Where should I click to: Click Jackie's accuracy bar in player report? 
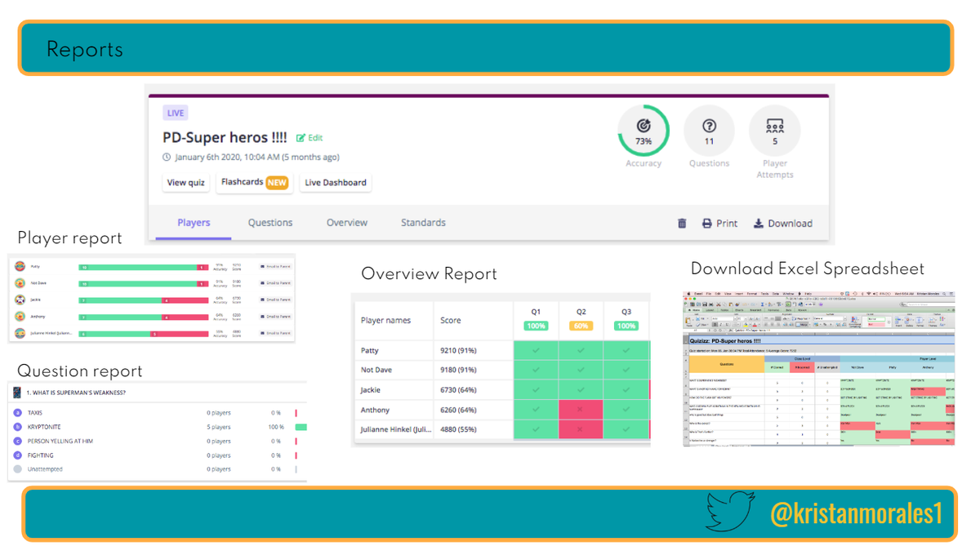point(143,300)
